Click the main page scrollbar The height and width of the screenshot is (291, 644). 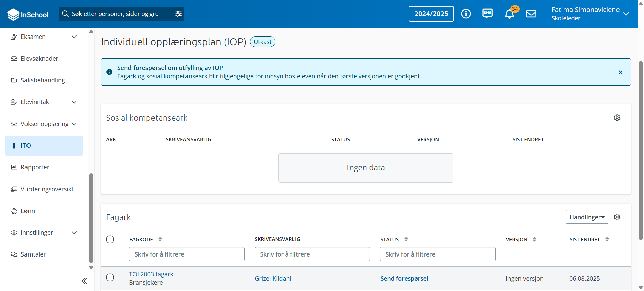(641, 150)
